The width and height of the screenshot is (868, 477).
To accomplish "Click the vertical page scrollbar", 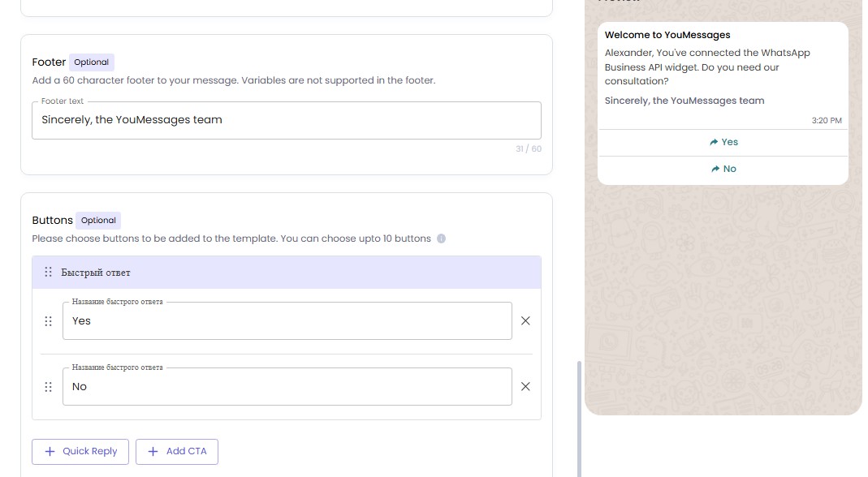I will tap(579, 418).
